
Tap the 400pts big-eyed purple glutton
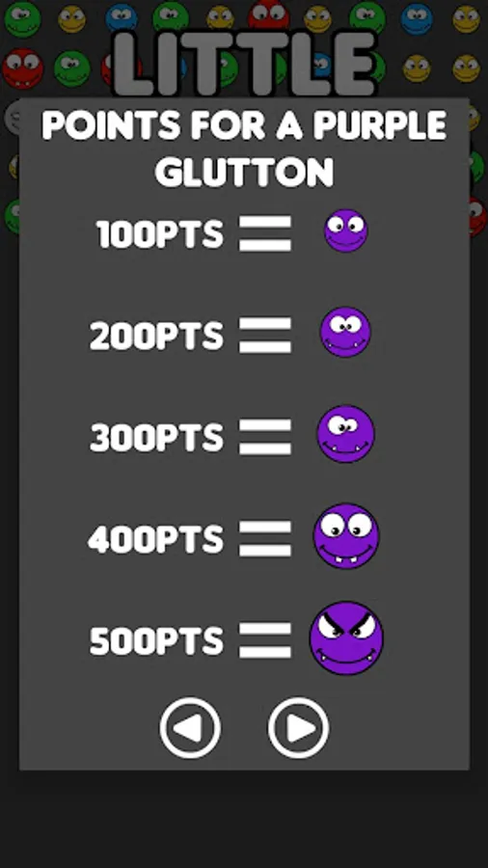(346, 536)
